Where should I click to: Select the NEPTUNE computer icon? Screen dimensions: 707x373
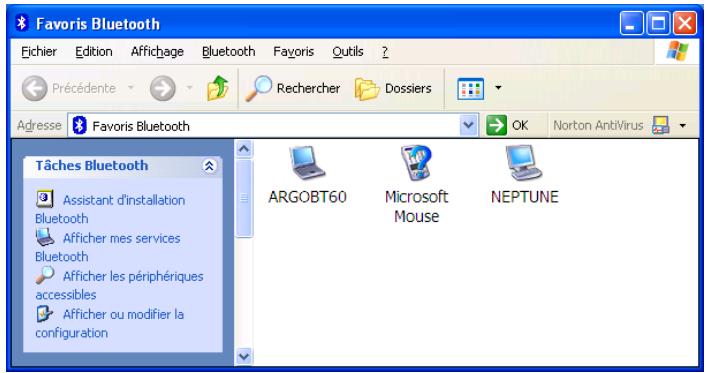coord(523,163)
